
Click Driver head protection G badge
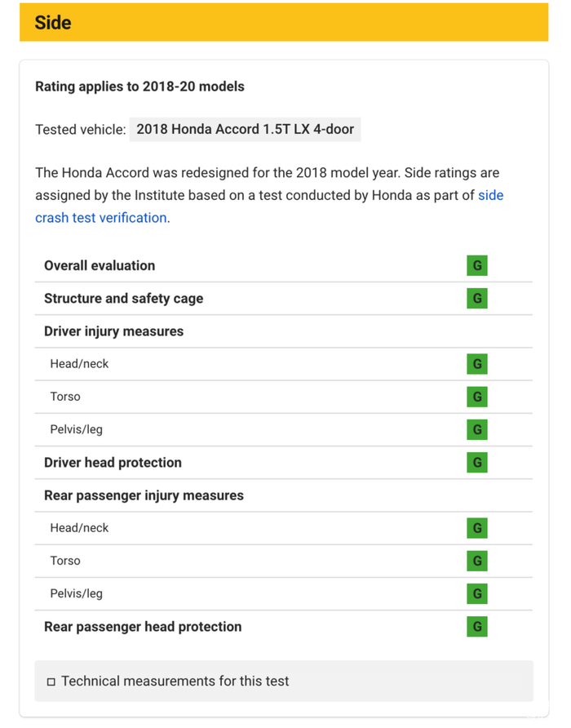477,463
